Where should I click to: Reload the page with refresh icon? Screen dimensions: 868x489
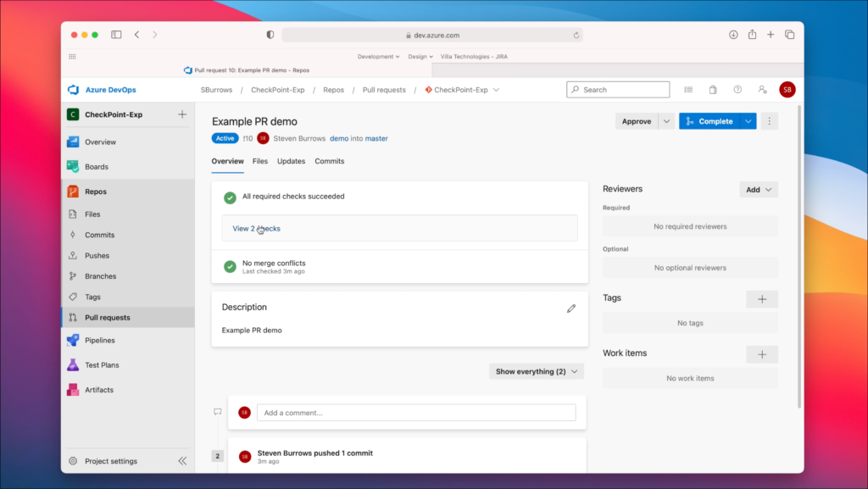click(576, 35)
